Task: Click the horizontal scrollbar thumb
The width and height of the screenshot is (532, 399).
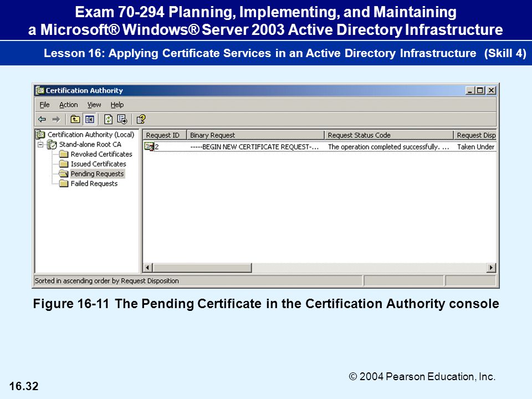Action: 202,268
